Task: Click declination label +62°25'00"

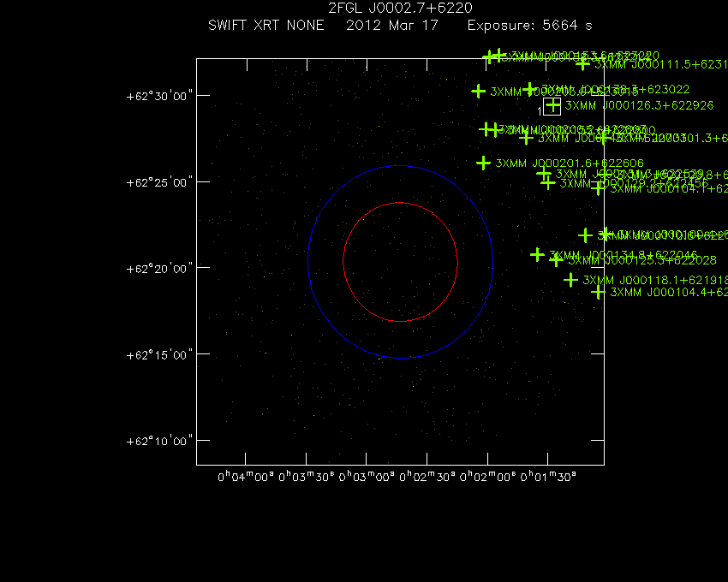Action: [159, 182]
